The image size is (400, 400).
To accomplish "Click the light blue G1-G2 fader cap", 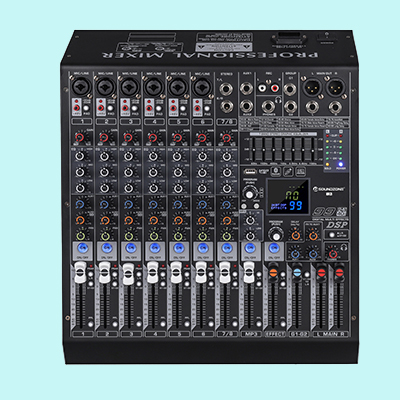I will [297, 272].
